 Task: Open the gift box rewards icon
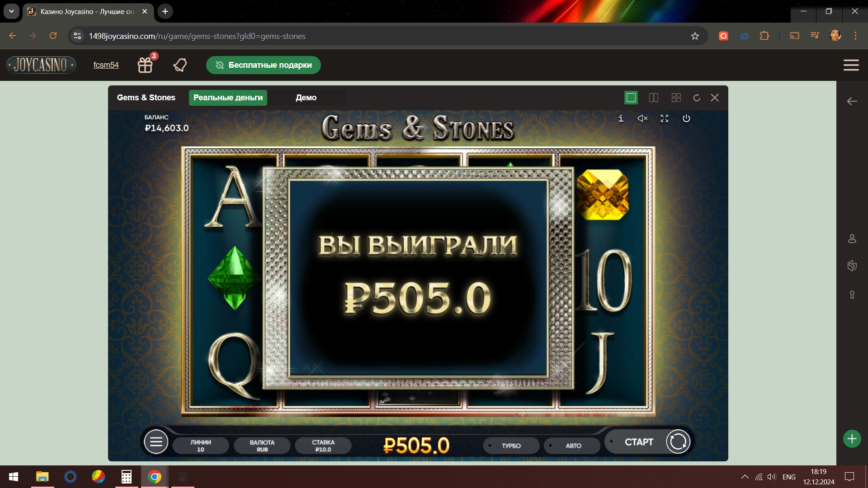pos(145,65)
